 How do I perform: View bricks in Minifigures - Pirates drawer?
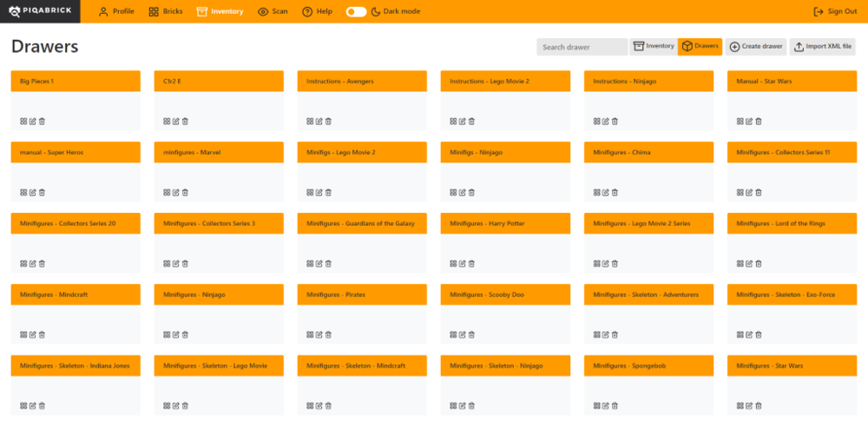click(310, 335)
